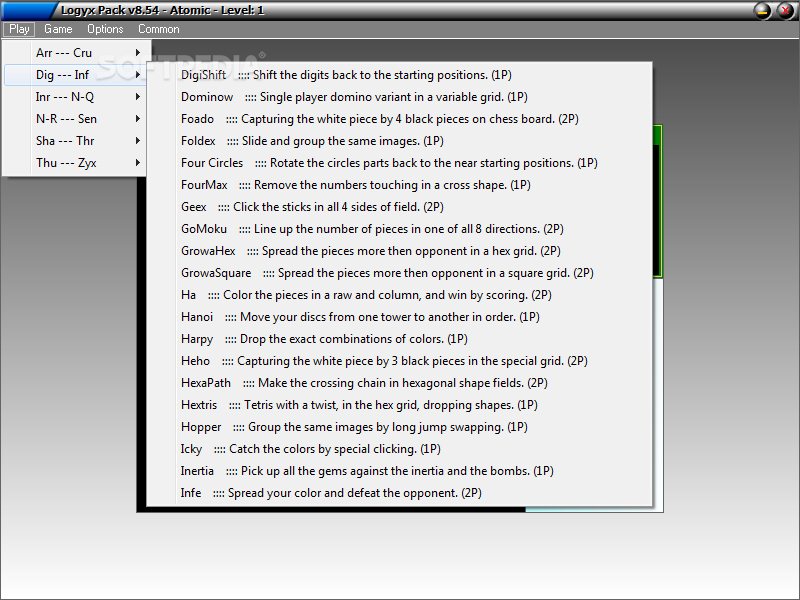This screenshot has width=800, height=600.
Task: Start the Foado chess board game
Action: click(x=399, y=118)
